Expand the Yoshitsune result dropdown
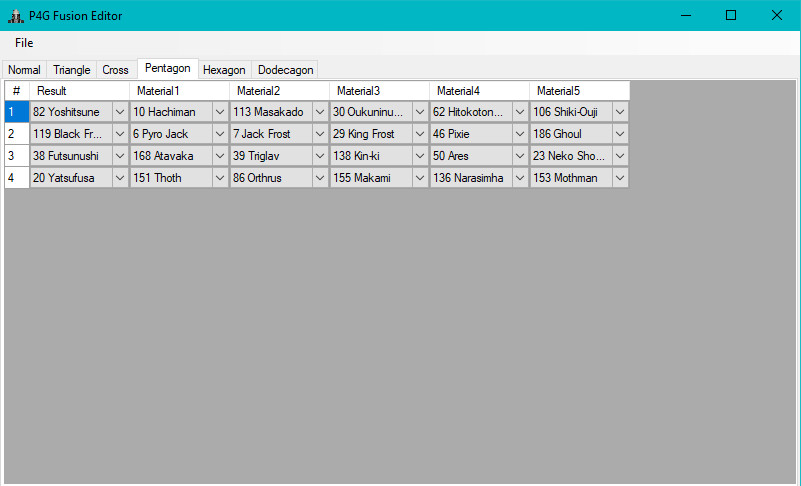 coord(120,112)
